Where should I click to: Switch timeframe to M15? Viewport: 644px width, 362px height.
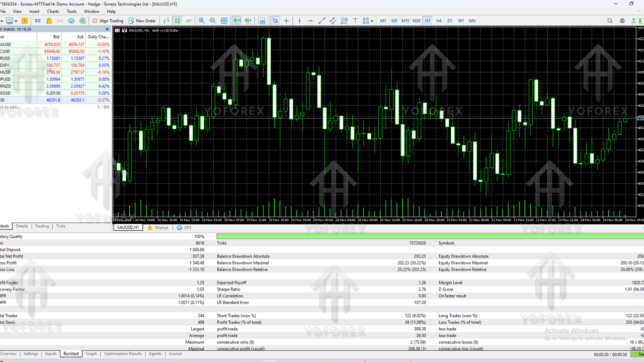406,21
